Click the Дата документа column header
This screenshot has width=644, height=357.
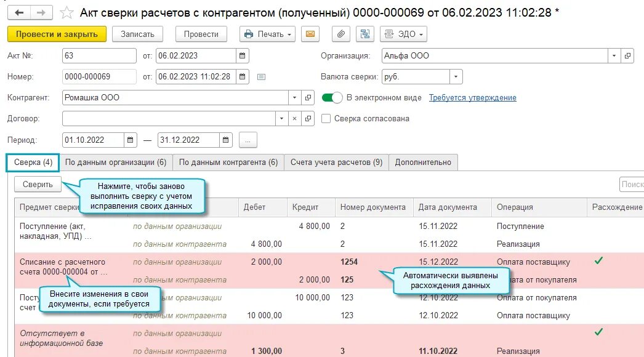(x=452, y=207)
